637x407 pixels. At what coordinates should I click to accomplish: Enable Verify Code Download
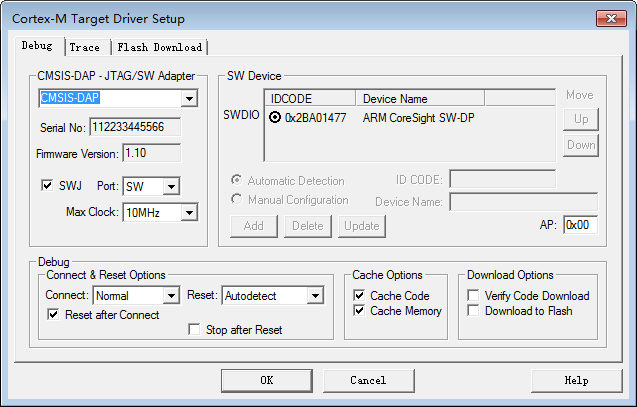[x=473, y=295]
